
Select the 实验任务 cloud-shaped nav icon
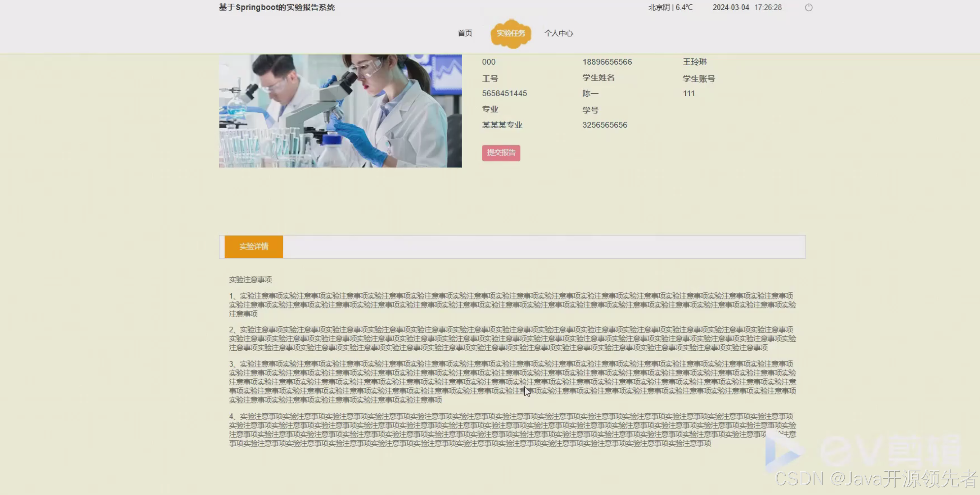(x=511, y=33)
